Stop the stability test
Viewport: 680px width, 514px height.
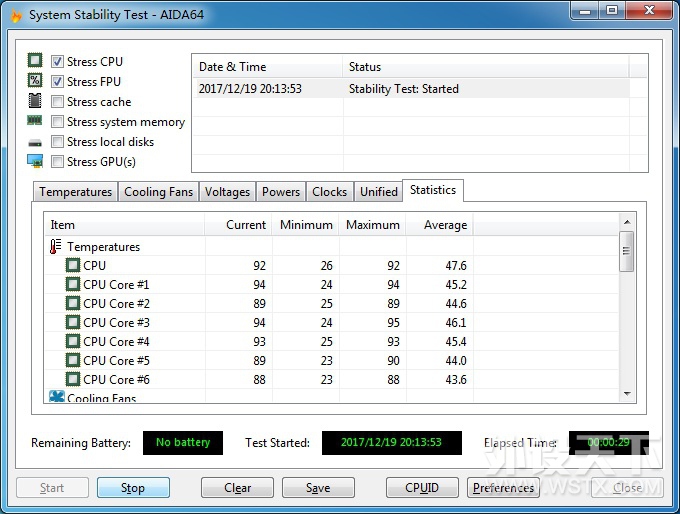point(133,488)
